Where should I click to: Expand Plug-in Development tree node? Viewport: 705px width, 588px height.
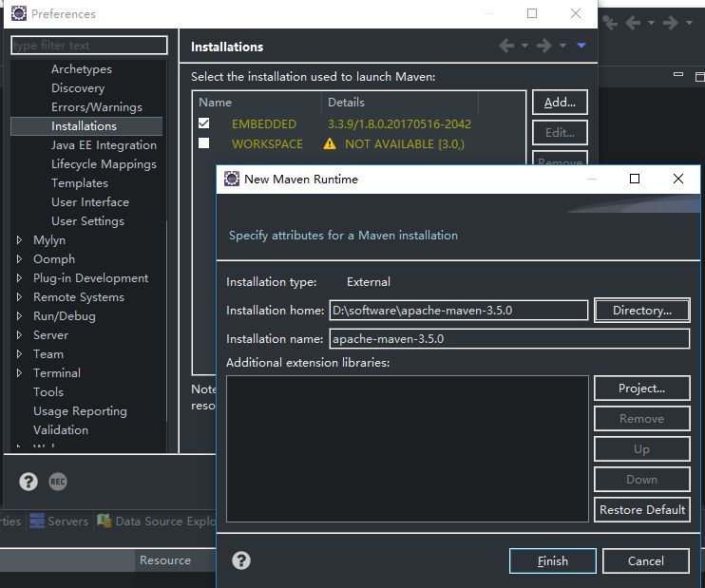(19, 277)
